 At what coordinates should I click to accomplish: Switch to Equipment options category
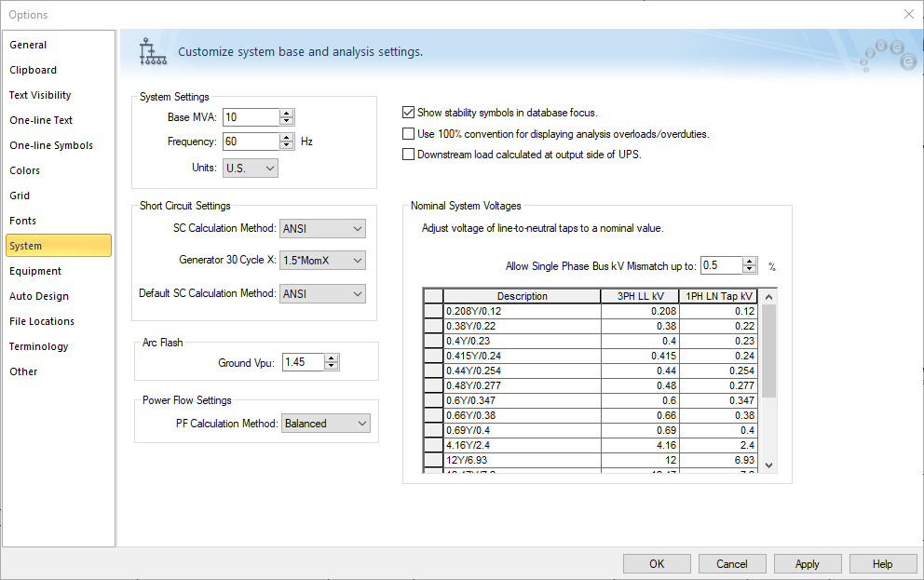coord(35,271)
